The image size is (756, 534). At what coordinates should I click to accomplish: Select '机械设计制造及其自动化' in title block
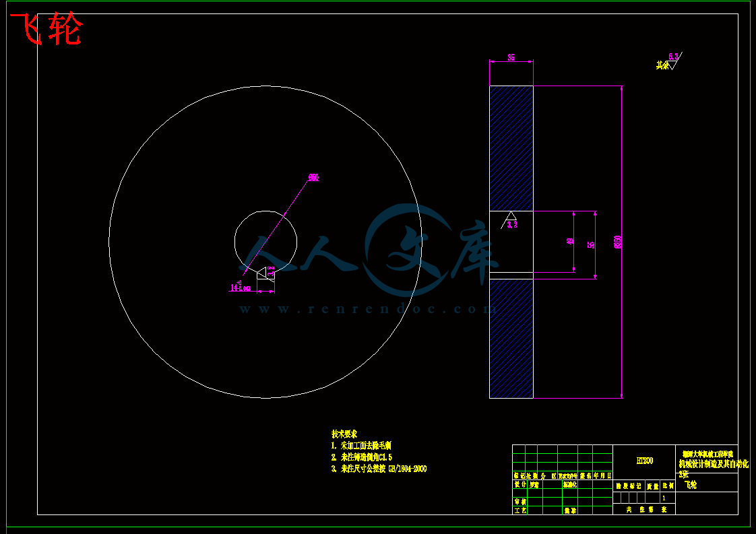pyautogui.click(x=714, y=464)
